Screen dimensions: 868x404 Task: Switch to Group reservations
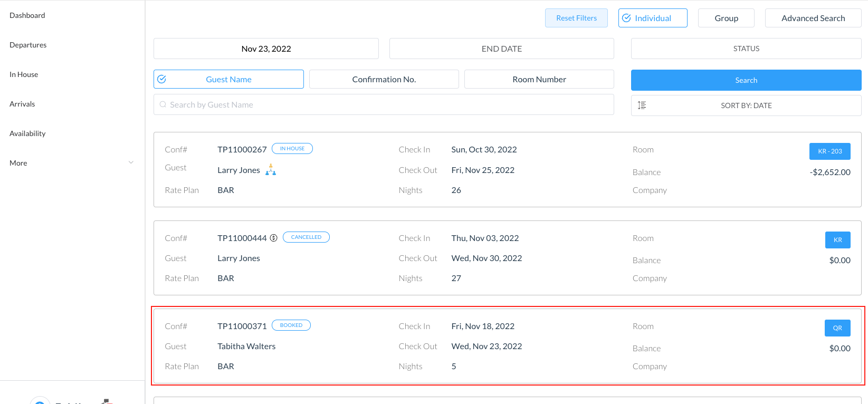tap(726, 18)
